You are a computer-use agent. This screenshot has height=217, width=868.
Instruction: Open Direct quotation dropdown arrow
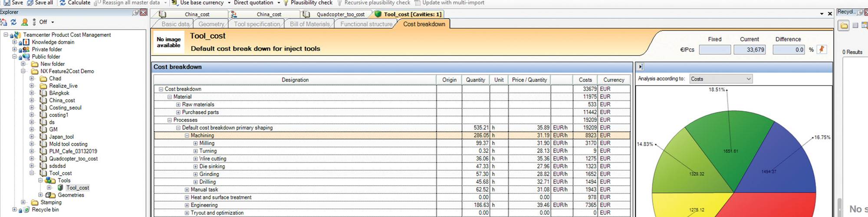click(279, 3)
